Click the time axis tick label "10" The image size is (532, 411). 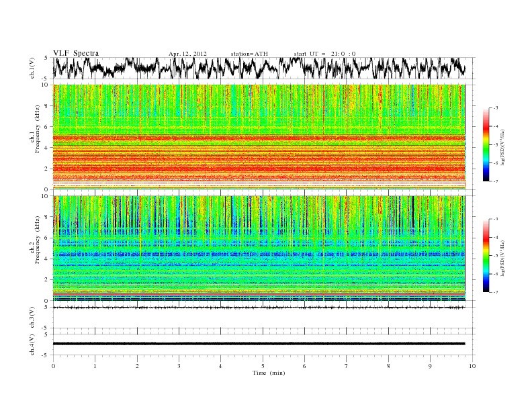[472, 366]
